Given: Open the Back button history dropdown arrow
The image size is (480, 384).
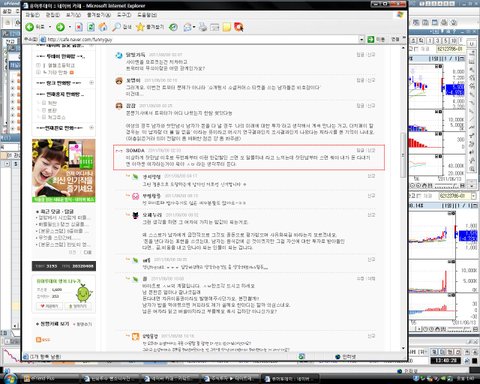Looking at the screenshot, I should [50, 27].
